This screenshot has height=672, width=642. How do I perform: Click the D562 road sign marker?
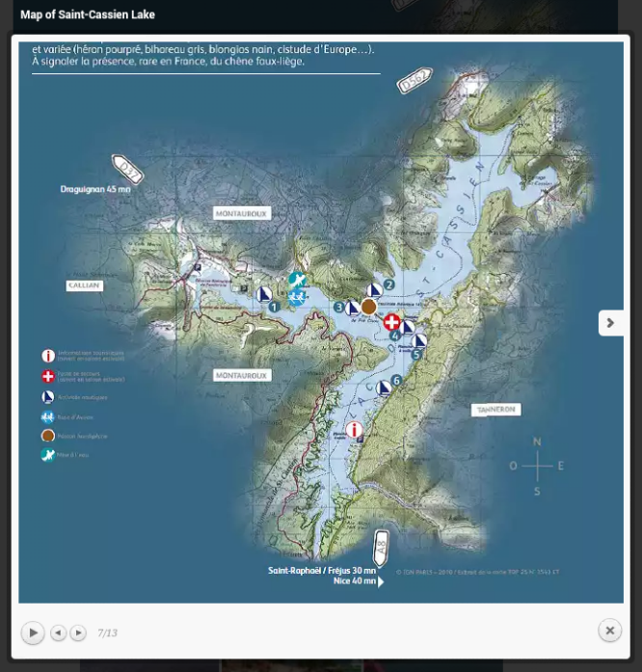point(415,81)
